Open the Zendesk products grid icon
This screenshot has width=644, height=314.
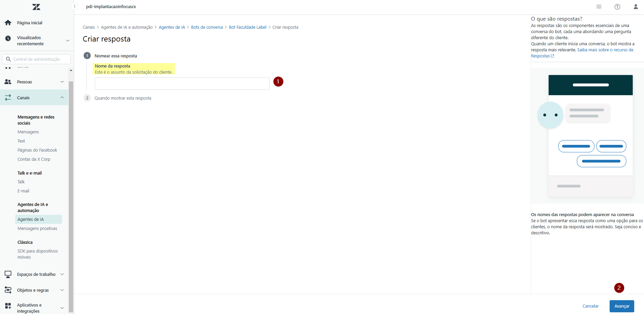coord(599,7)
